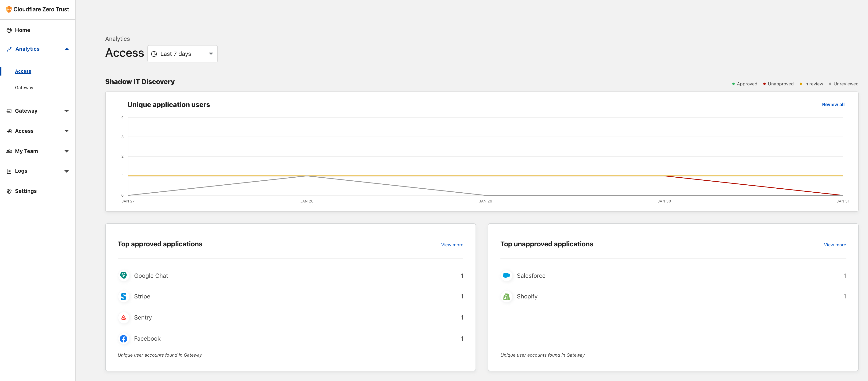Click the Salesforce icon under unapproved applications
This screenshot has width=868, height=381.
pos(507,275)
